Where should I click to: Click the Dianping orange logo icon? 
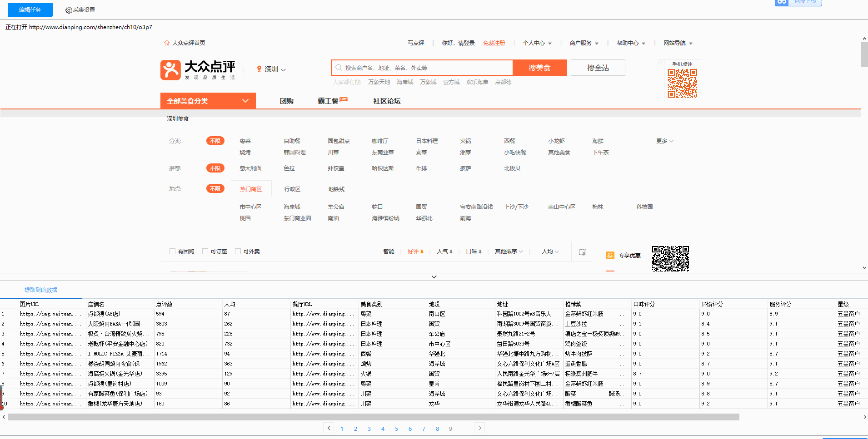point(170,70)
